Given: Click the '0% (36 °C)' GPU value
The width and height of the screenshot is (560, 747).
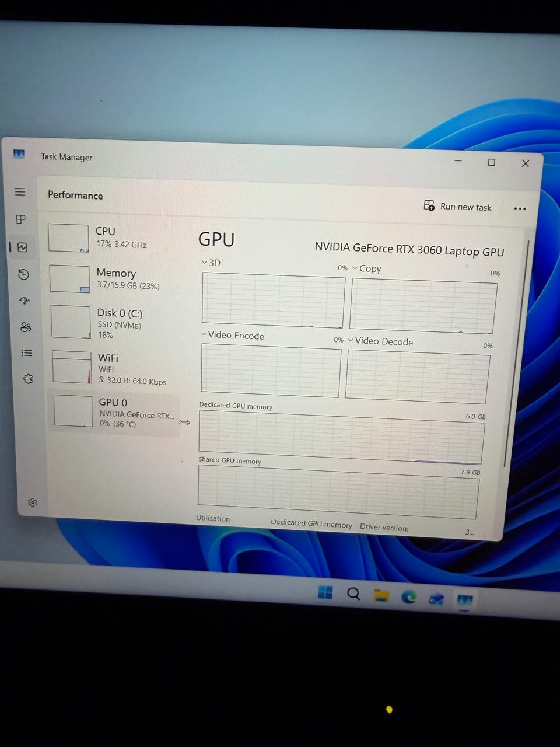Looking at the screenshot, I should pos(118,424).
